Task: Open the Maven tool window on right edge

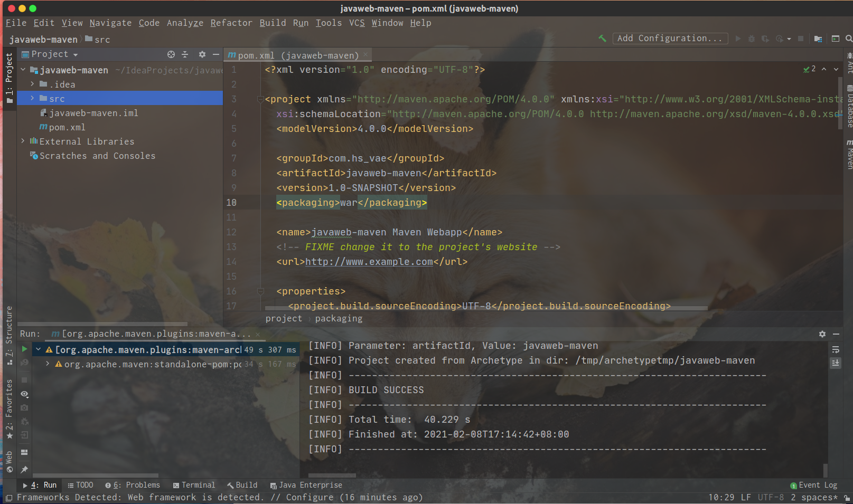Action: 849,154
